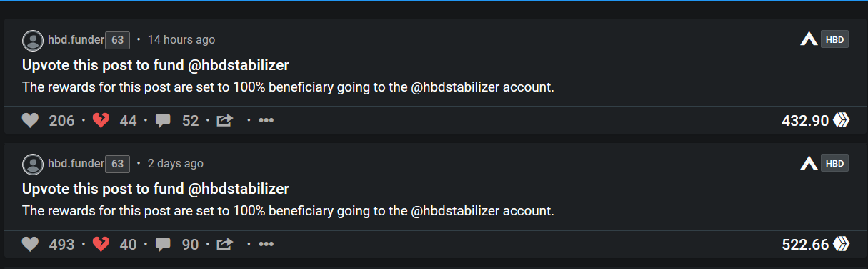This screenshot has height=269, width=868.
Task: Reblog the first hbd.funder post
Action: coord(225,121)
